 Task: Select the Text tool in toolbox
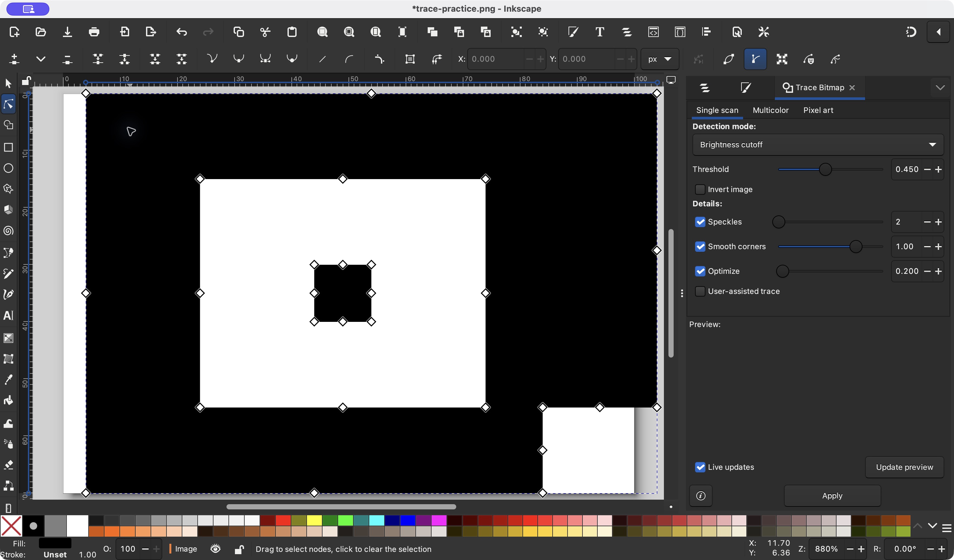point(8,315)
